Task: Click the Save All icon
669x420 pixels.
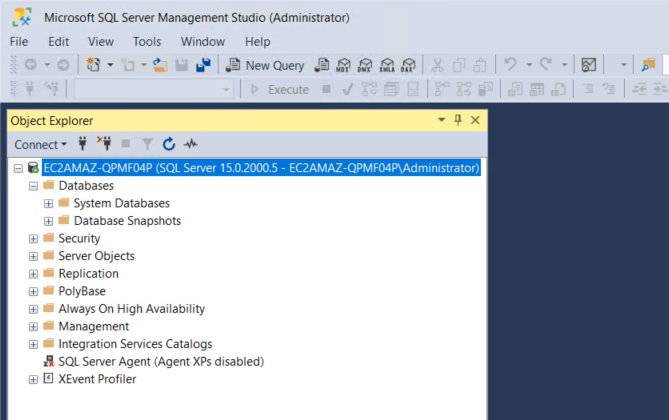Action: [x=203, y=65]
